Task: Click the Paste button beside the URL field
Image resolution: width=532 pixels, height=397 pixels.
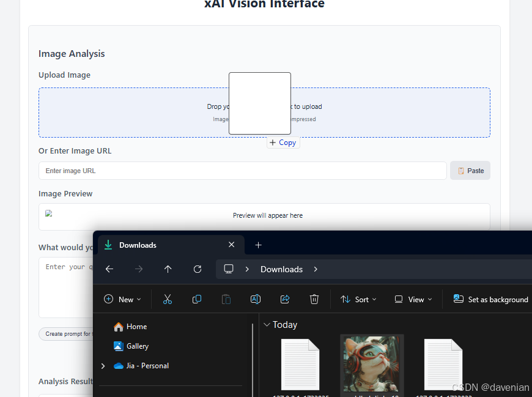Action: pyautogui.click(x=470, y=171)
